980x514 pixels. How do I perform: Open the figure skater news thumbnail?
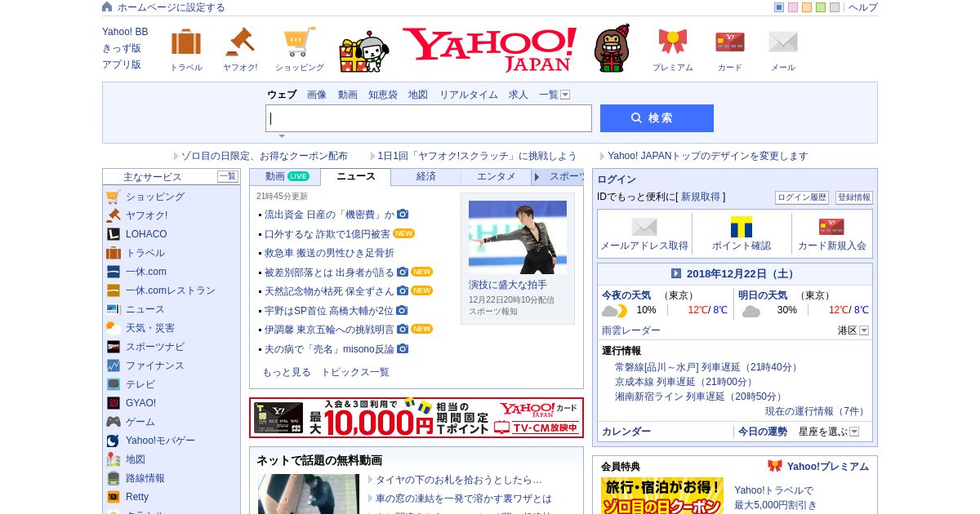tap(518, 237)
